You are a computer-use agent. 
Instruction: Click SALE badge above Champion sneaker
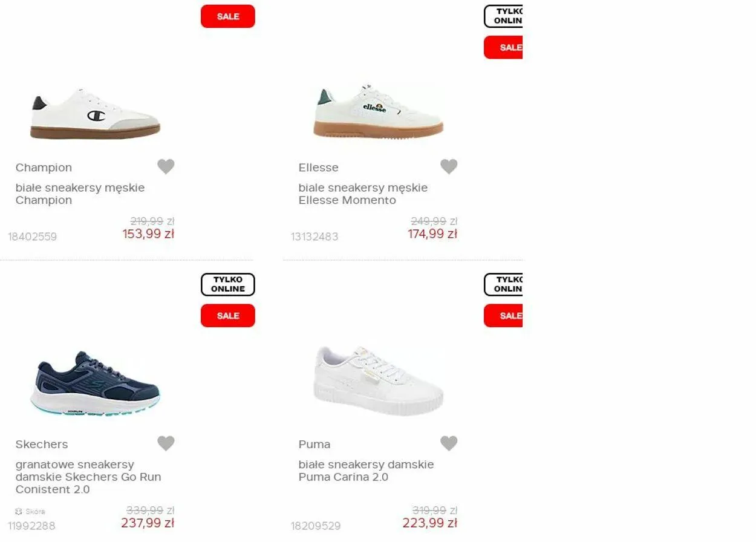[228, 16]
